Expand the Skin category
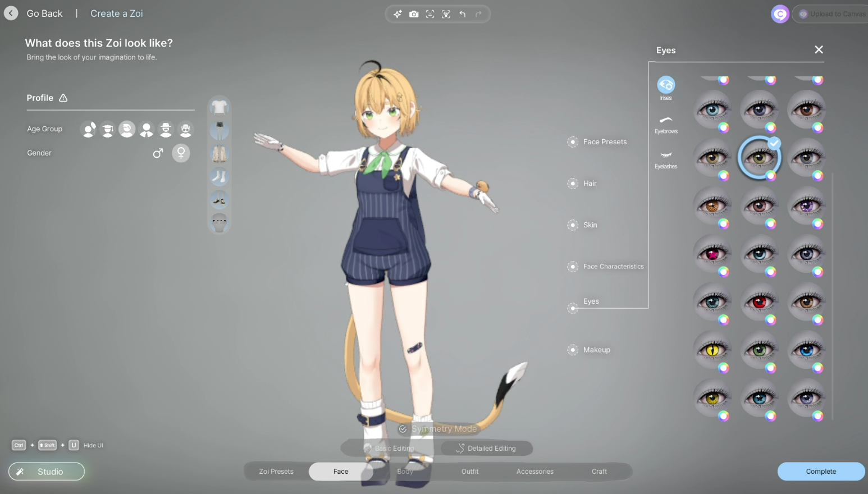The width and height of the screenshot is (868, 494). (582, 225)
